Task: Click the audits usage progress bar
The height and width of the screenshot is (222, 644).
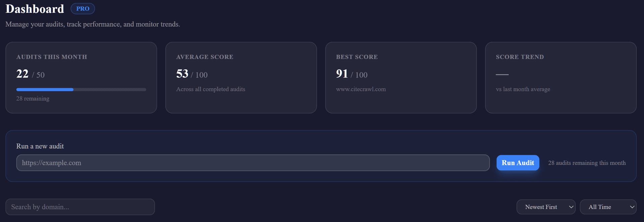Action: 81,90
